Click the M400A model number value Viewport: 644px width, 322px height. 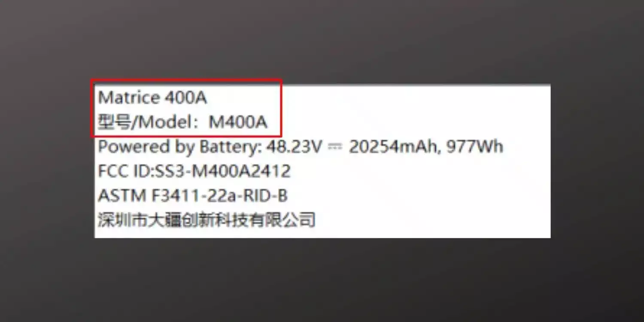(x=238, y=123)
